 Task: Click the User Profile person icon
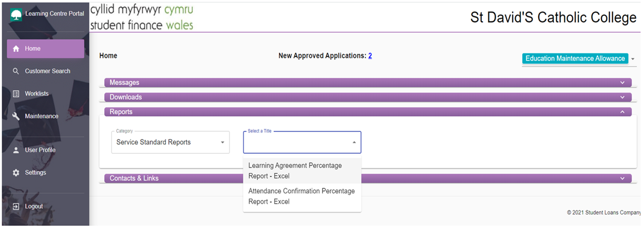(16, 150)
